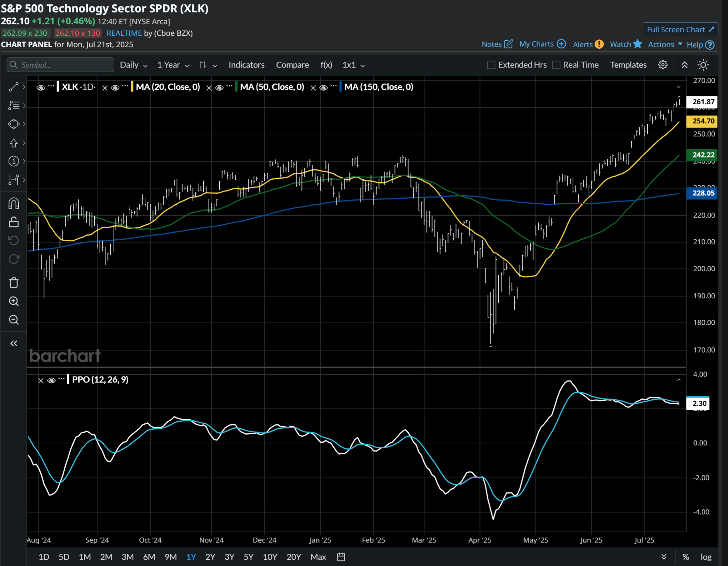Toggle the magnet snap tool
Screen dimensions: 728x566
(x=14, y=204)
